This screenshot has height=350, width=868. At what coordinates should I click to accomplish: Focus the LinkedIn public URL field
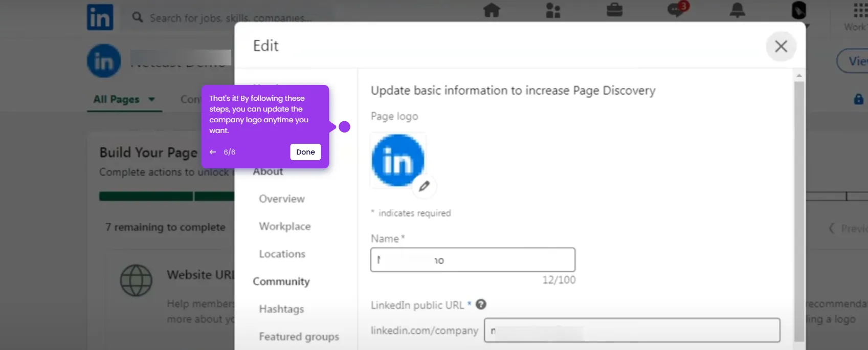pos(632,330)
